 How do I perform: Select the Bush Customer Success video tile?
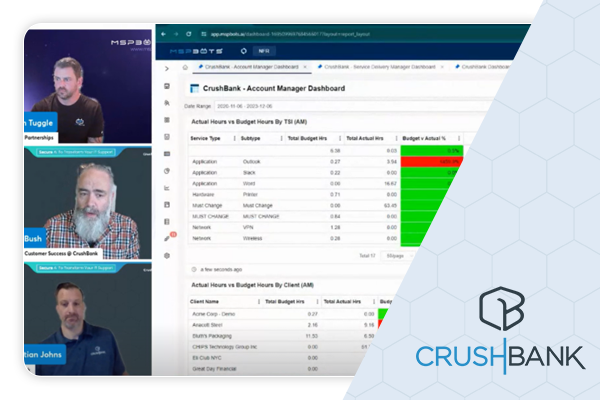click(x=88, y=203)
